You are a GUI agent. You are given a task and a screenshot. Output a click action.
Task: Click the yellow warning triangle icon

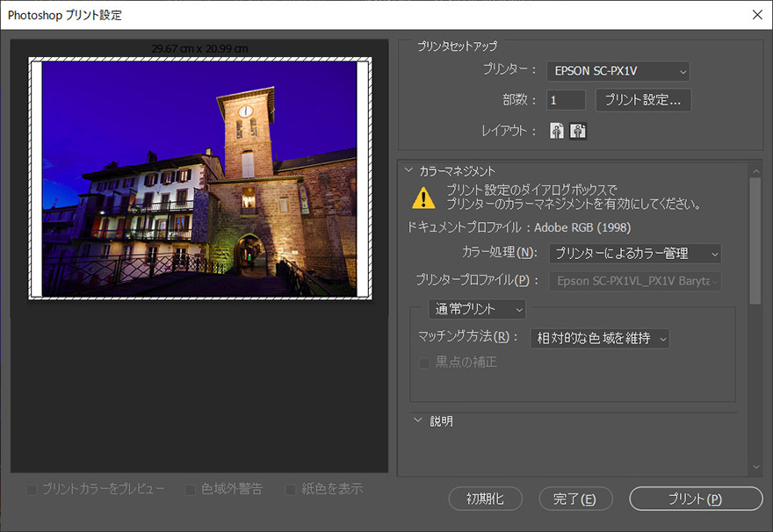click(x=423, y=198)
